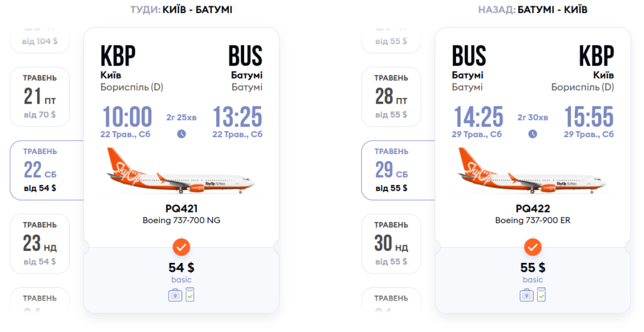Click the 55 $ basic fare price

(533, 267)
